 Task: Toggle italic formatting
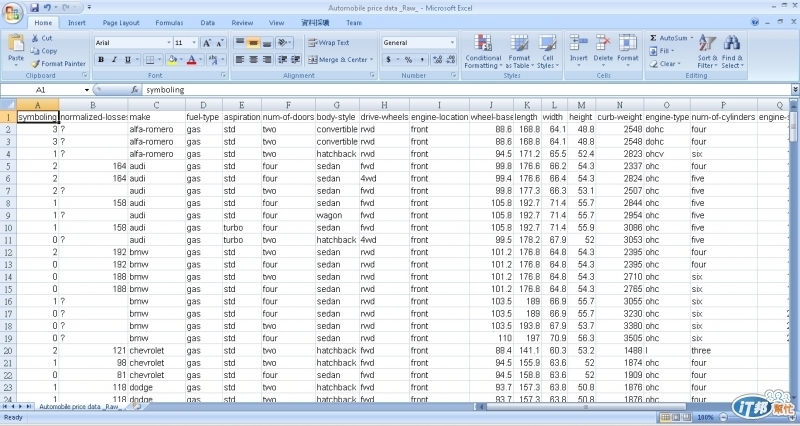pyautogui.click(x=114, y=60)
